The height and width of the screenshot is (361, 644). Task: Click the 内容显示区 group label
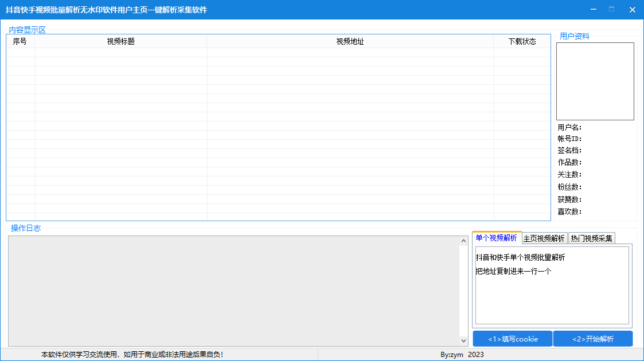point(27,30)
